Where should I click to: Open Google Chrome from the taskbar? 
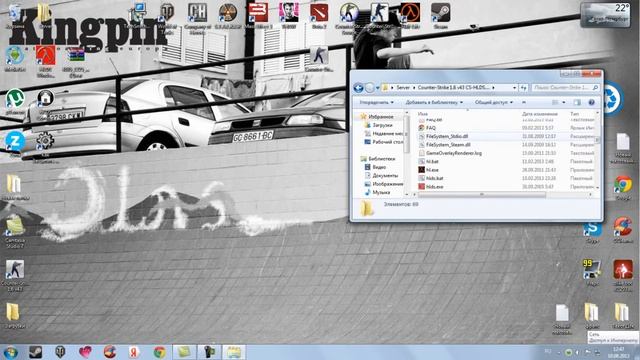point(159,352)
